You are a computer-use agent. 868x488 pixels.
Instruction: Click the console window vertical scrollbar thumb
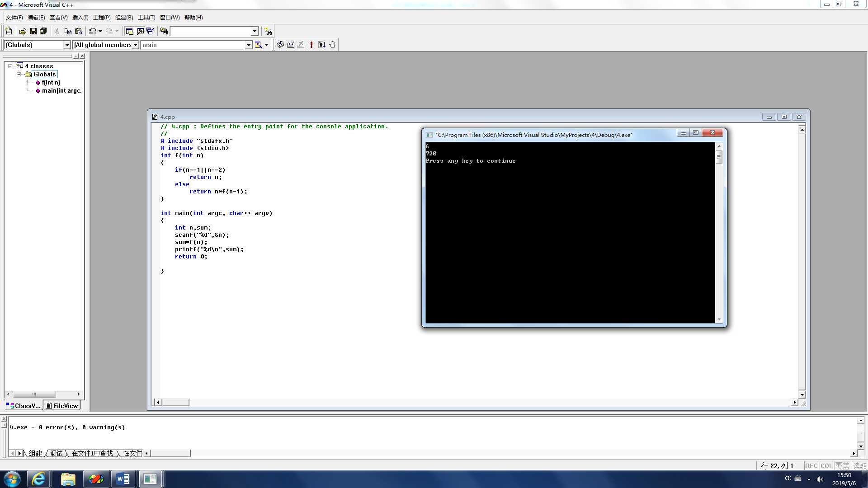pyautogui.click(x=719, y=157)
